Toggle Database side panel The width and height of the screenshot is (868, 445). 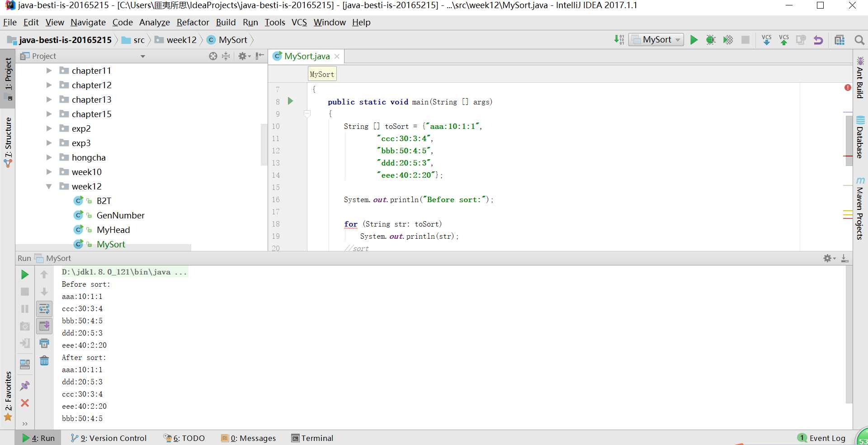[x=860, y=137]
